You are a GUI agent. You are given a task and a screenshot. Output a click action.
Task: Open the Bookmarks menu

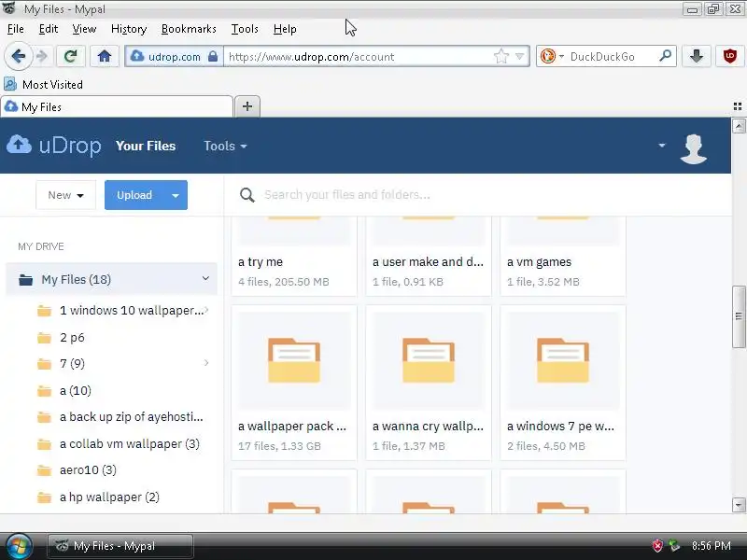point(189,29)
